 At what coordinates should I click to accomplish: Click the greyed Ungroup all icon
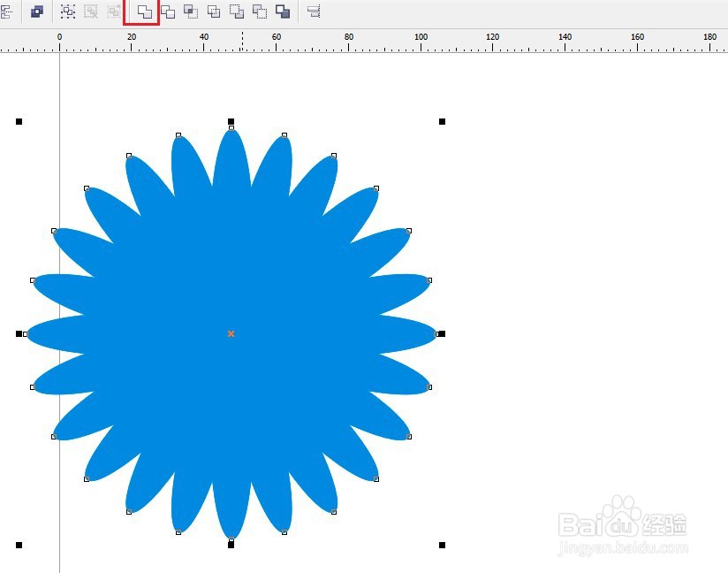tap(114, 11)
